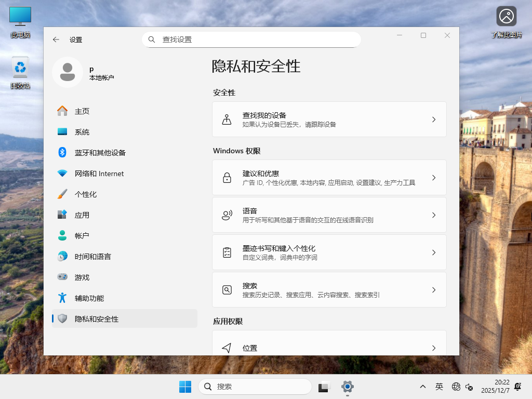This screenshot has height=399, width=532.
Task: Click the 了解此图片 desktop button
Action: (506, 17)
